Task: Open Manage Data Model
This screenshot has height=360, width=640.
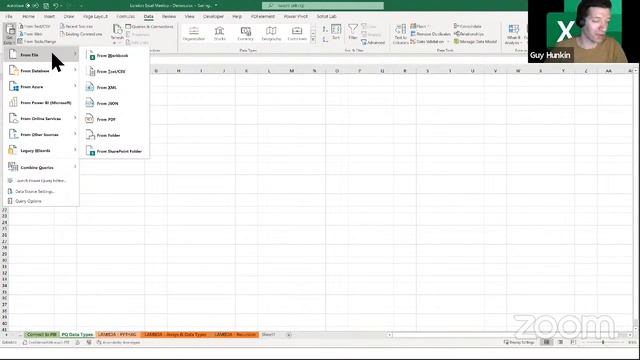Action: (x=476, y=41)
